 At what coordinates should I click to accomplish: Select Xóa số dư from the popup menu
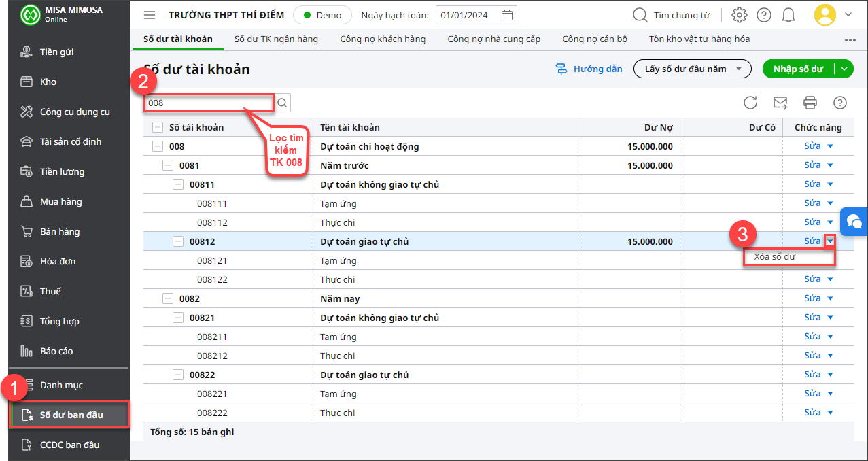pos(775,257)
